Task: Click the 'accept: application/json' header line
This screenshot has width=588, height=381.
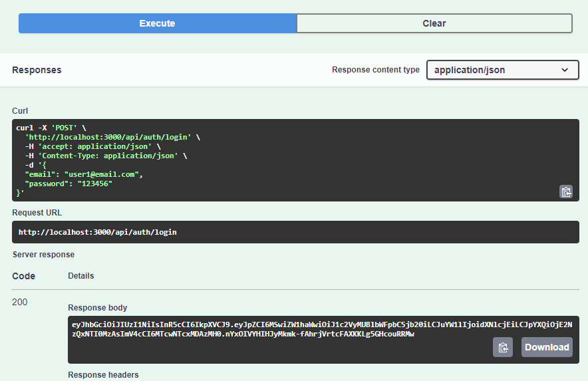Action: pos(93,146)
